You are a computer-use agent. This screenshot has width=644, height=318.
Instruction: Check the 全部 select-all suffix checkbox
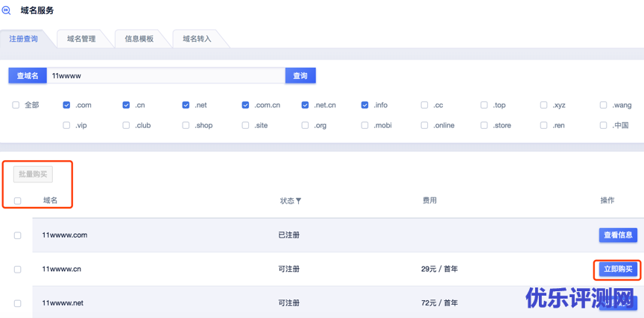(16, 106)
